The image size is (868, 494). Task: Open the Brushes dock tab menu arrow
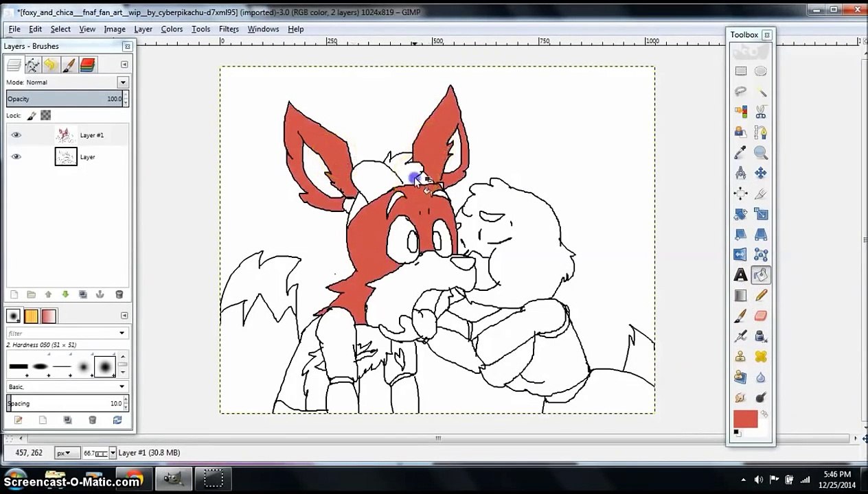tap(124, 316)
